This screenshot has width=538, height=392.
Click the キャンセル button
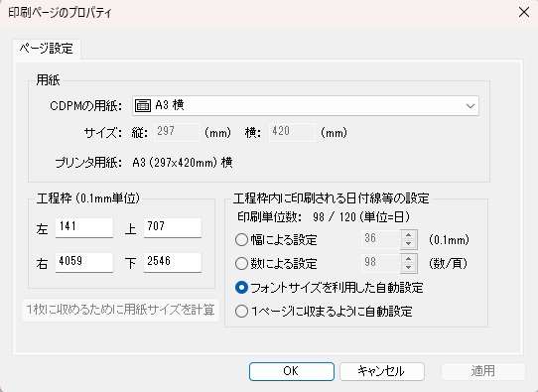point(382,371)
